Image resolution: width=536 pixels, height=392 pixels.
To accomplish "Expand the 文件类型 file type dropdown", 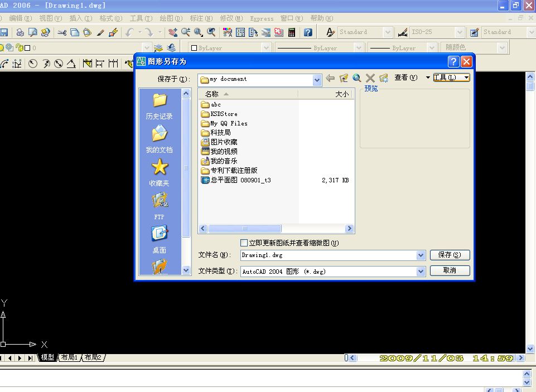I will 421,272.
